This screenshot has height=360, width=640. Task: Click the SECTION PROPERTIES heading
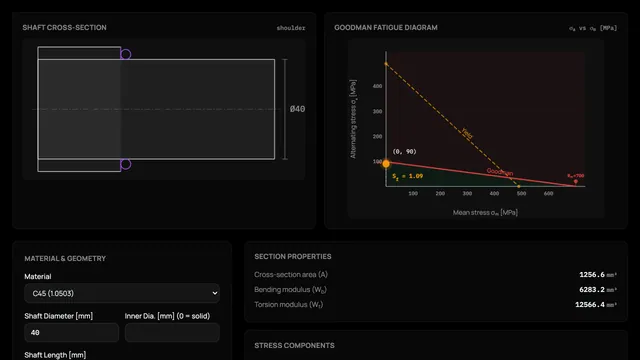pos(293,256)
